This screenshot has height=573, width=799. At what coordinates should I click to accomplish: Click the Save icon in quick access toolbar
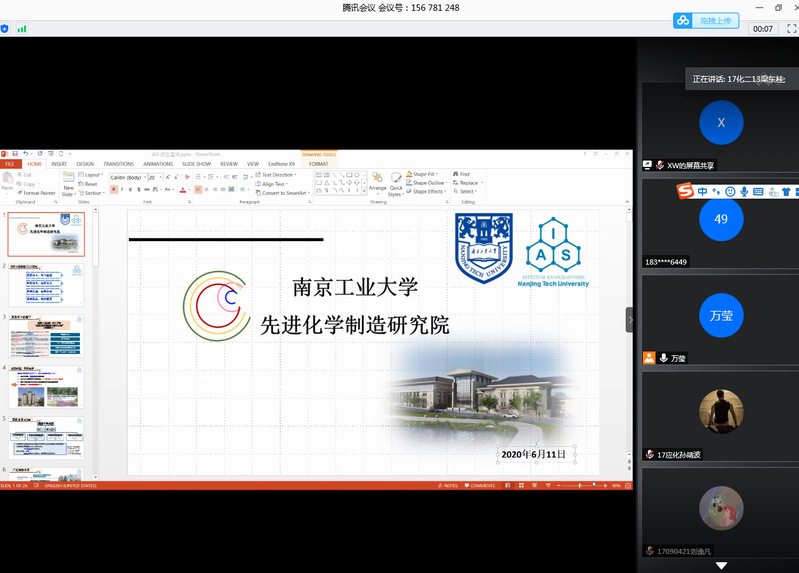click(x=13, y=154)
